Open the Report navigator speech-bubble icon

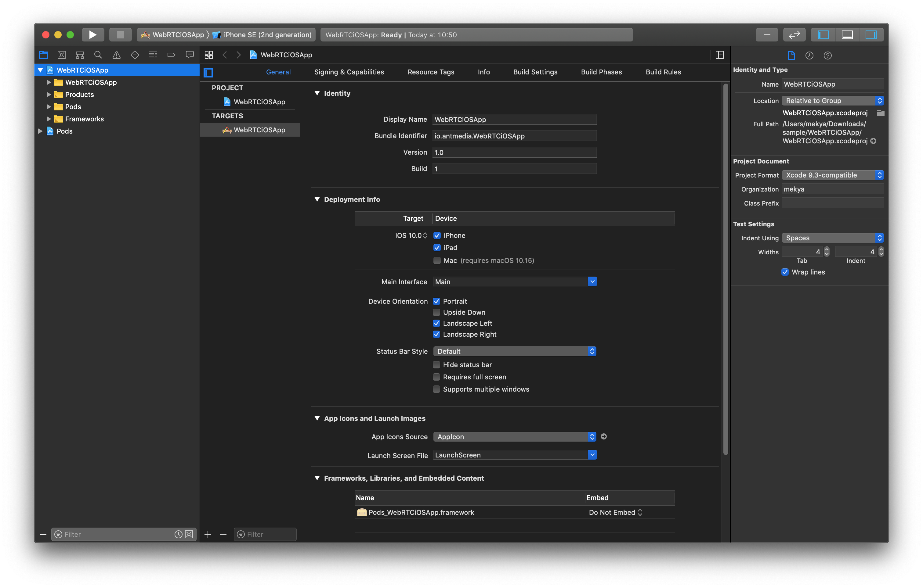(190, 55)
